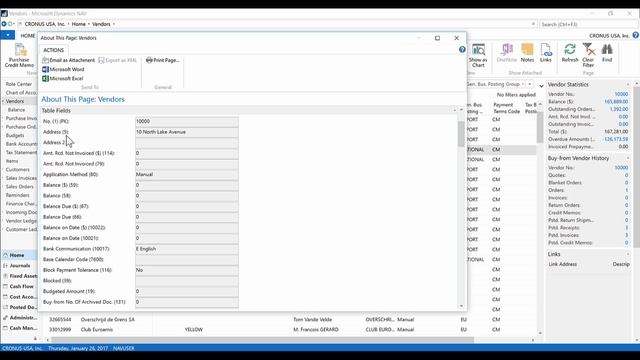The width and height of the screenshot is (640, 360).
Task: Switch to the HOME ribbon tab
Action: coord(28,36)
